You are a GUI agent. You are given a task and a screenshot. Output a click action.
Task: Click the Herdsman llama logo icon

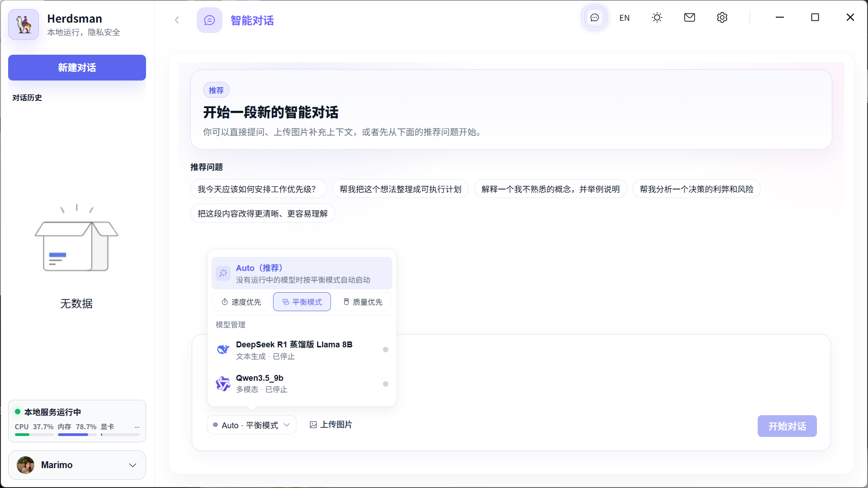point(24,24)
